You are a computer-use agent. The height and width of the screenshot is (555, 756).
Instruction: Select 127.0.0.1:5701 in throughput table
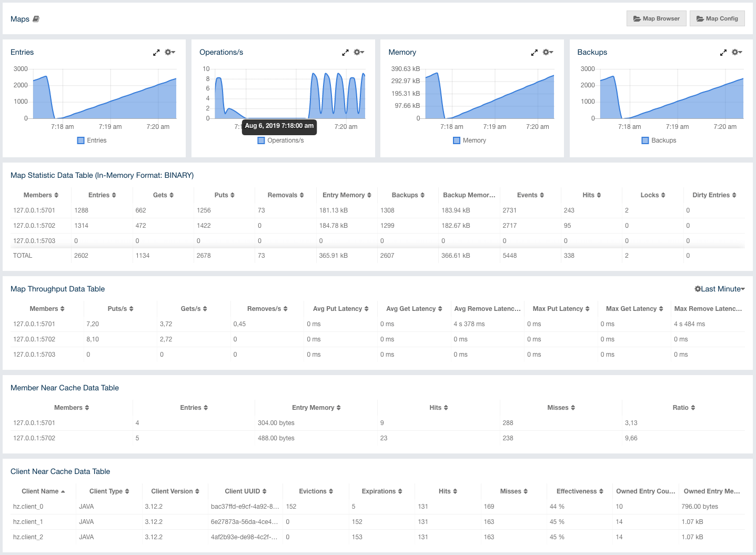click(x=34, y=324)
